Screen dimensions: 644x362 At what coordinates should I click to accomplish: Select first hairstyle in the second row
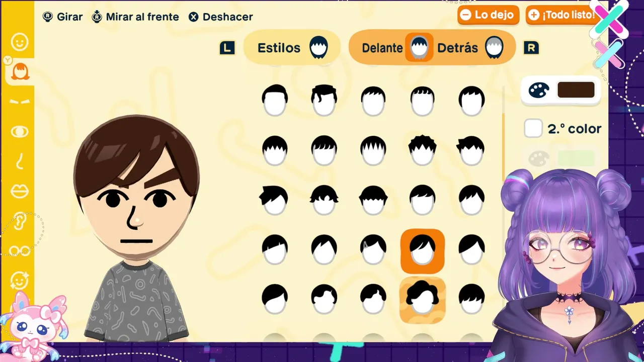tap(275, 150)
